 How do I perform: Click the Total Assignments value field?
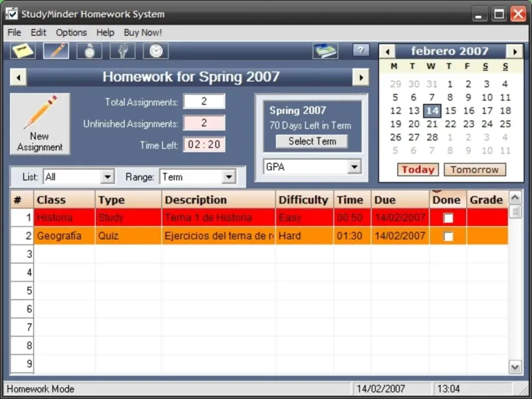(204, 101)
